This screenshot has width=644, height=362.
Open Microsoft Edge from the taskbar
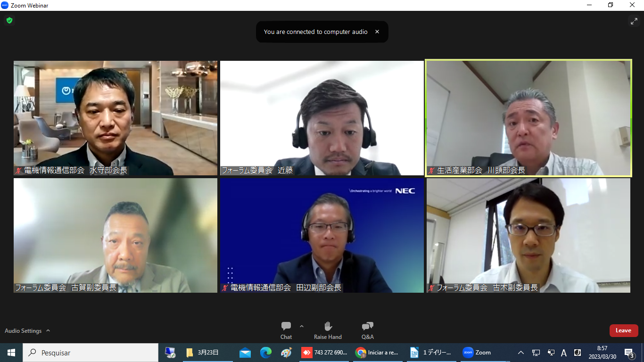[x=266, y=353]
